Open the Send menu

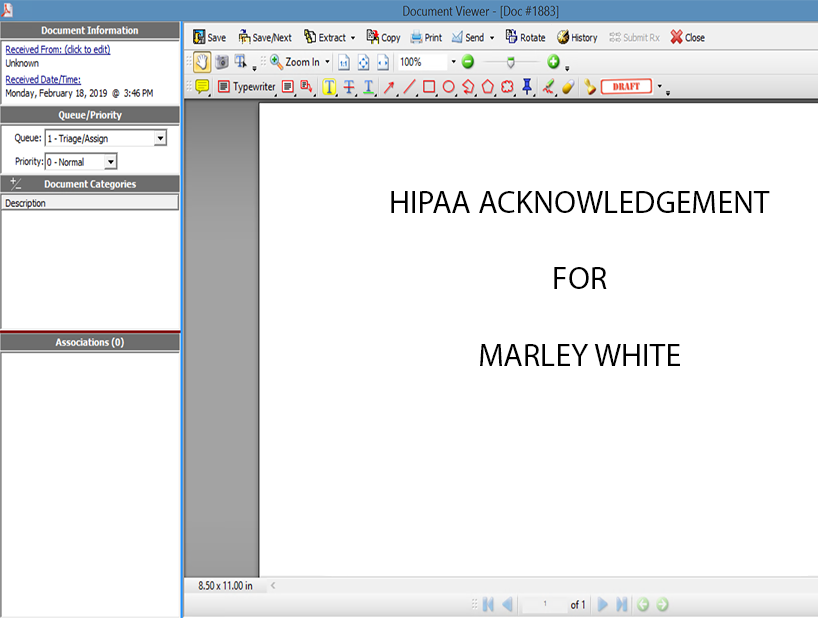[x=473, y=38]
